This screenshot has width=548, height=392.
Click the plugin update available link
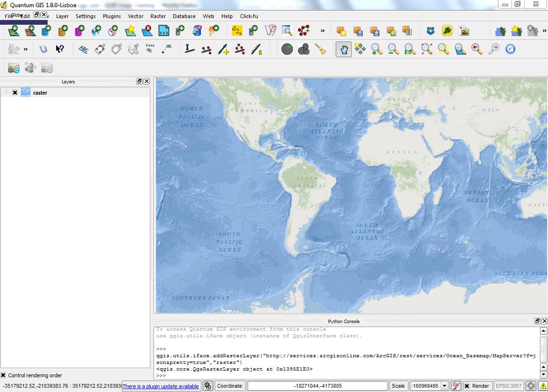click(x=160, y=386)
